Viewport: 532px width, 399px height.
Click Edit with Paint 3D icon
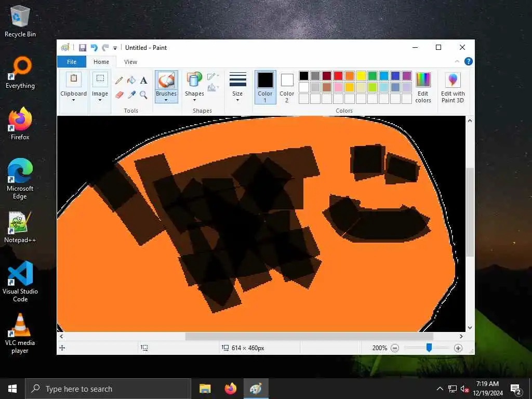pos(453,80)
